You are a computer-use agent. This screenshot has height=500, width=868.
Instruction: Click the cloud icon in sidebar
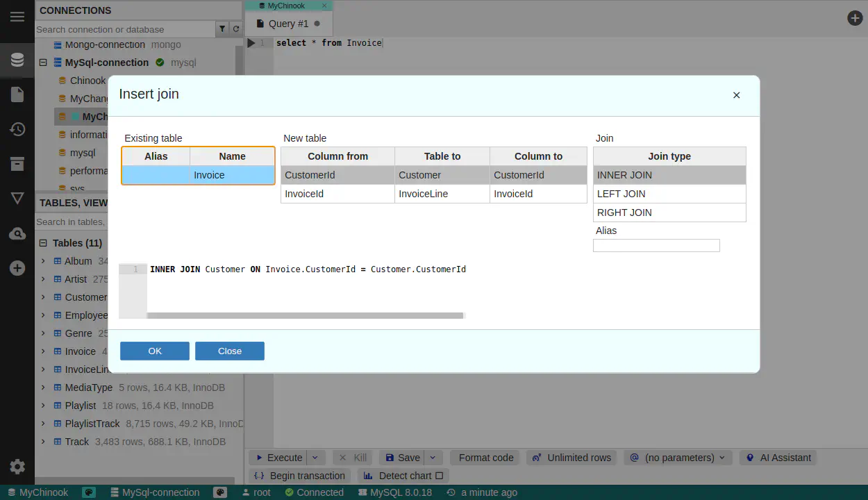(17, 233)
